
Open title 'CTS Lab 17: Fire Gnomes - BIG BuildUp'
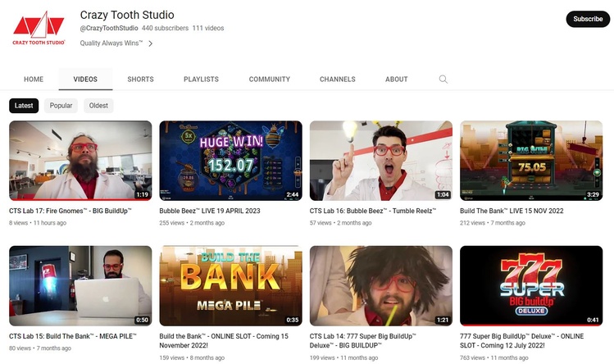point(70,211)
